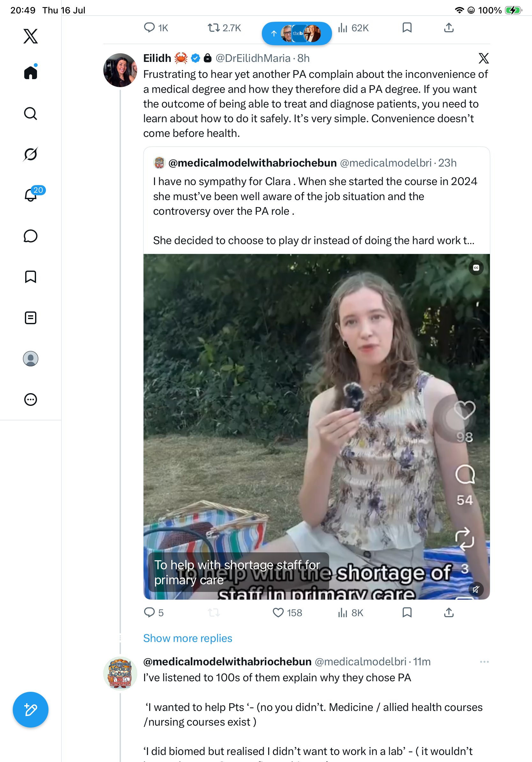The height and width of the screenshot is (762, 532).
Task: Expand thread via Show more replies
Action: point(188,638)
